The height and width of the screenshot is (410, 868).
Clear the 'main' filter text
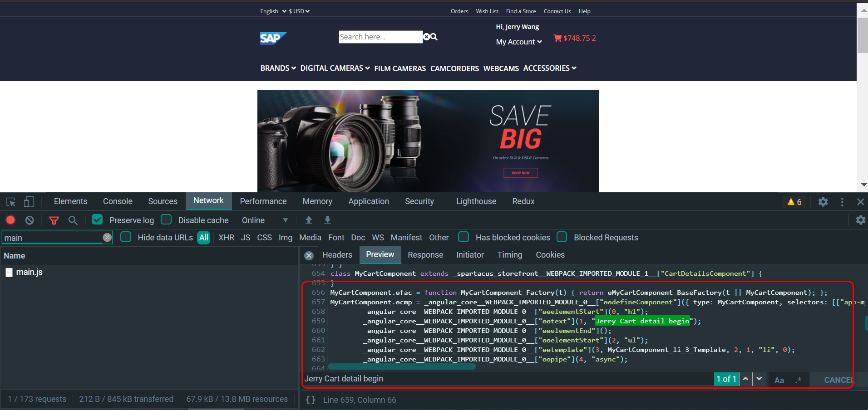click(x=107, y=238)
